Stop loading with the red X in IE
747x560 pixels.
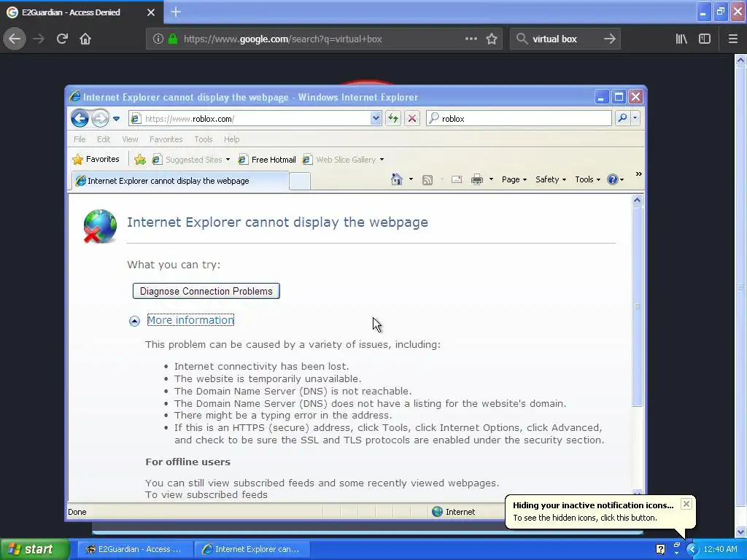click(x=412, y=118)
